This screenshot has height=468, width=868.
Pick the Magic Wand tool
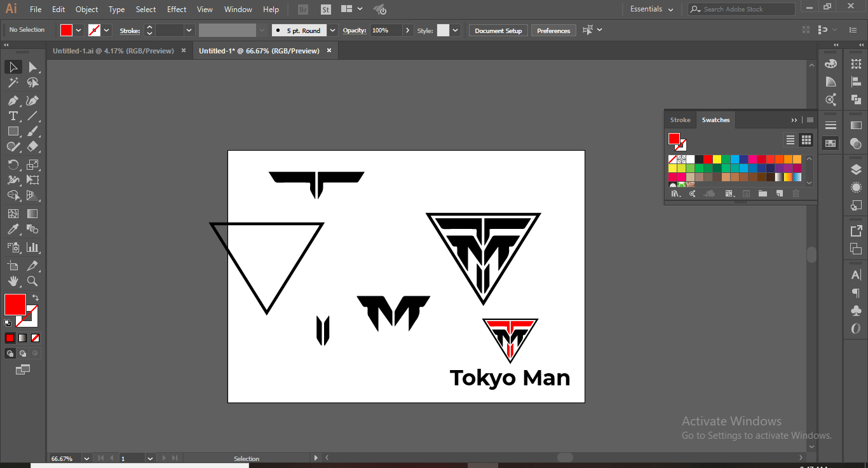[13, 83]
